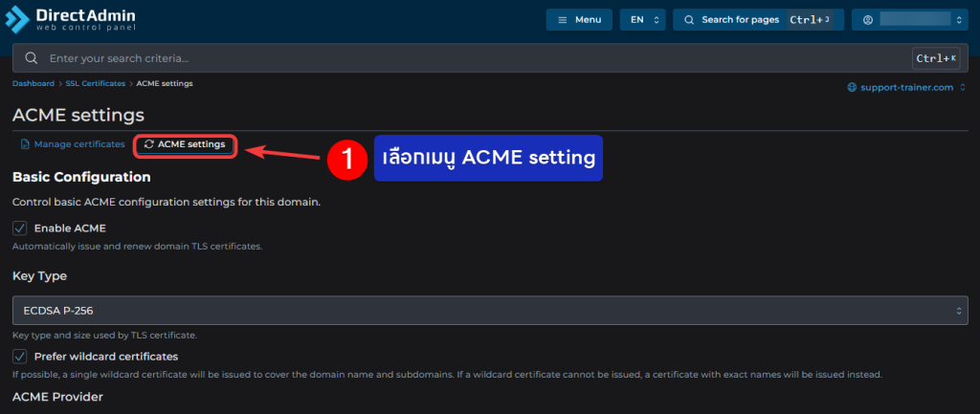Click the ACME Provider heading
This screenshot has width=980, height=414.
click(x=57, y=397)
